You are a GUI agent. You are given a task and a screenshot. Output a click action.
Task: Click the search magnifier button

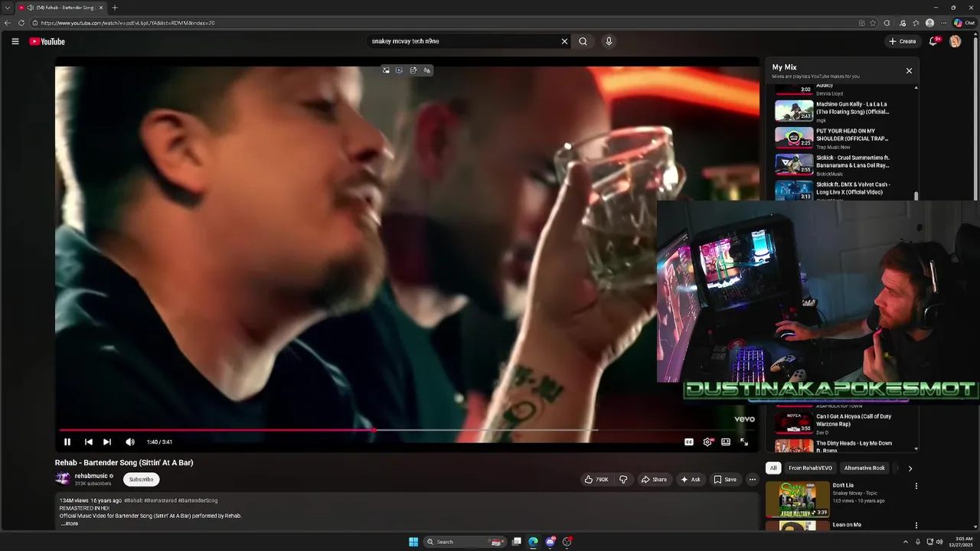click(583, 41)
